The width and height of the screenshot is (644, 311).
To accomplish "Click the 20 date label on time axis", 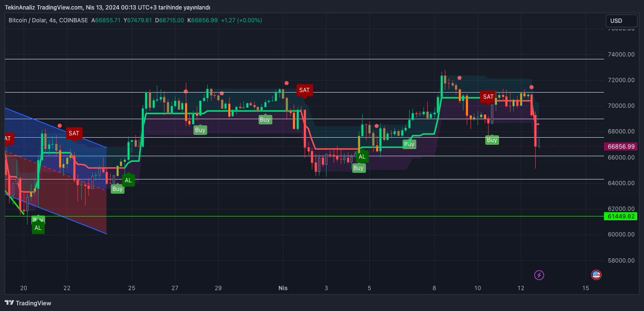I will click(24, 288).
